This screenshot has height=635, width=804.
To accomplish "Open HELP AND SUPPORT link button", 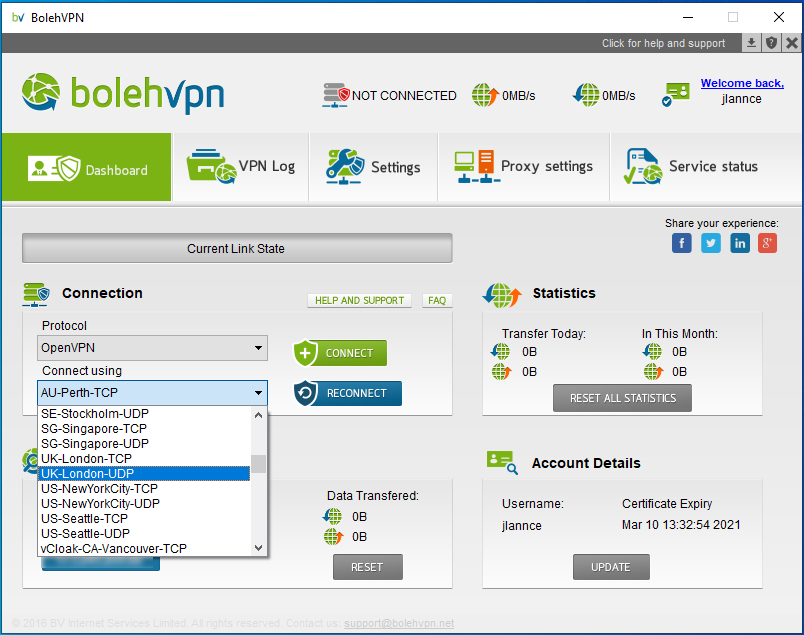I will 359,301.
